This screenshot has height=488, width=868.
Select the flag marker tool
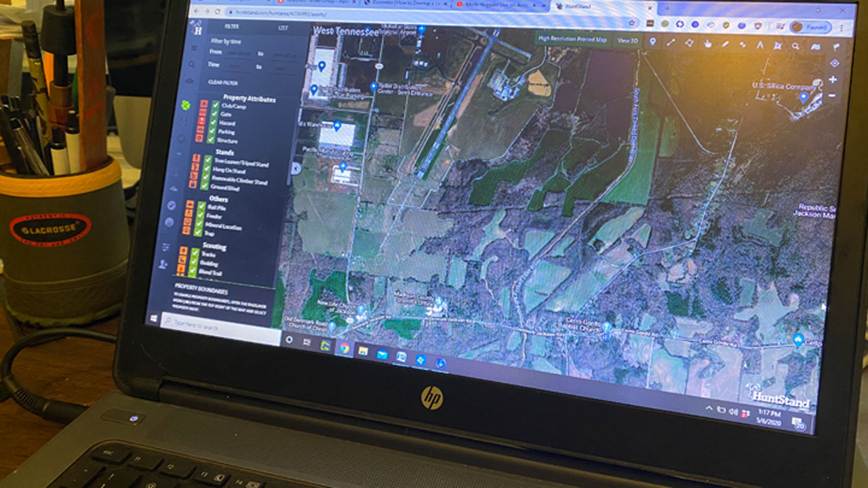(836, 46)
